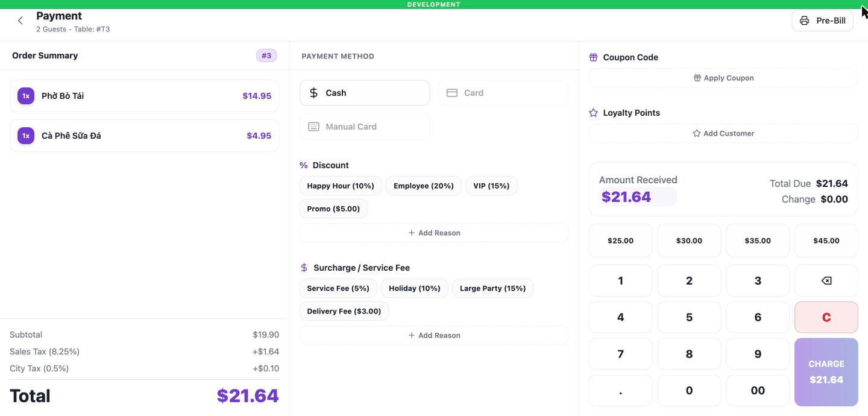
Task: Click Add Customer for loyalty points
Action: [723, 133]
